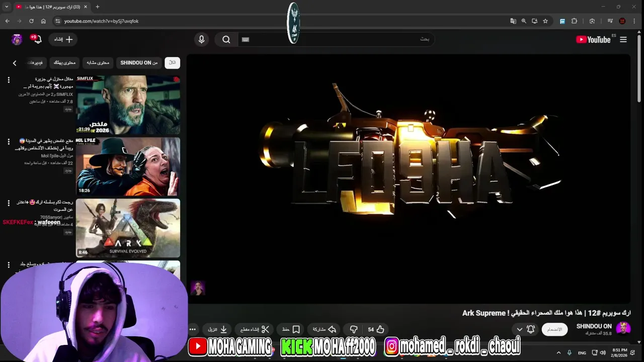Image resolution: width=644 pixels, height=362 pixels.
Task: Open the site info icon in address bar
Action: click(57, 21)
